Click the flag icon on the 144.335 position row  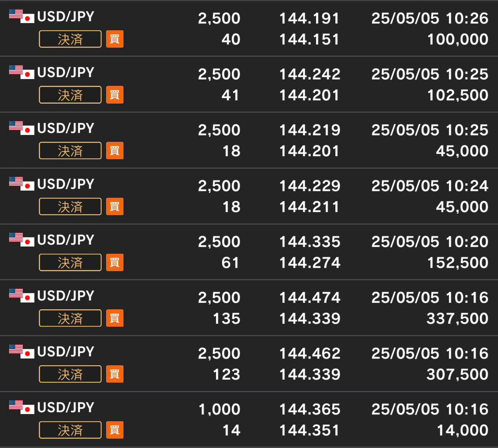coord(22,240)
